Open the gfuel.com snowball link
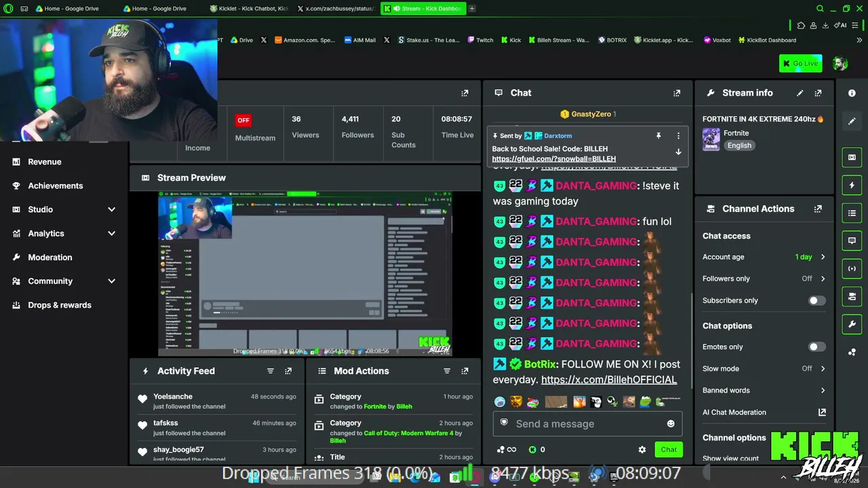This screenshot has width=868, height=488. coord(554,159)
